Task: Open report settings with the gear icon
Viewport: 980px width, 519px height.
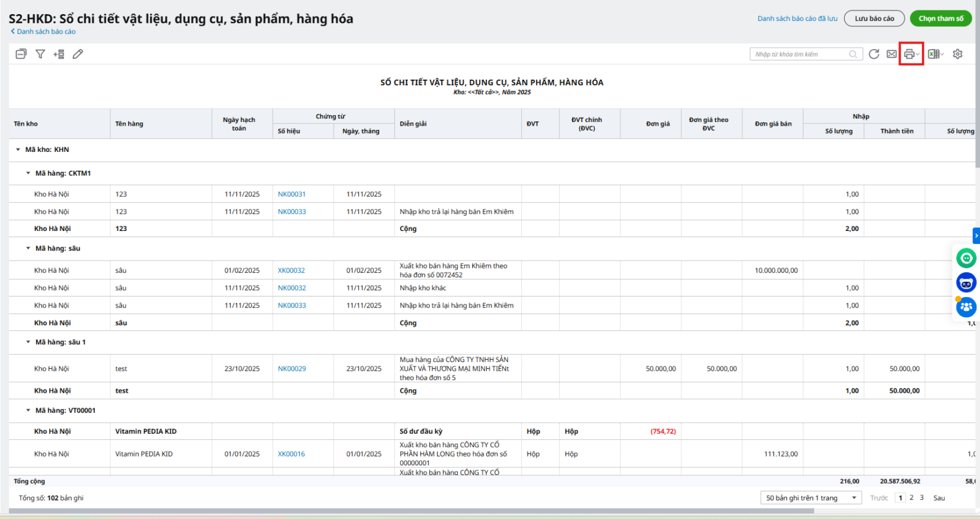Action: (x=958, y=54)
